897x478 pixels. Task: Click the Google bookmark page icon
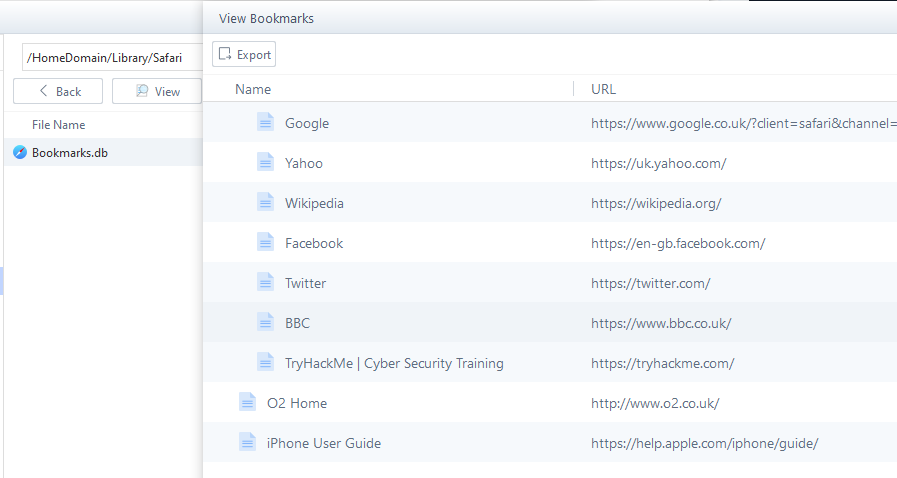265,122
